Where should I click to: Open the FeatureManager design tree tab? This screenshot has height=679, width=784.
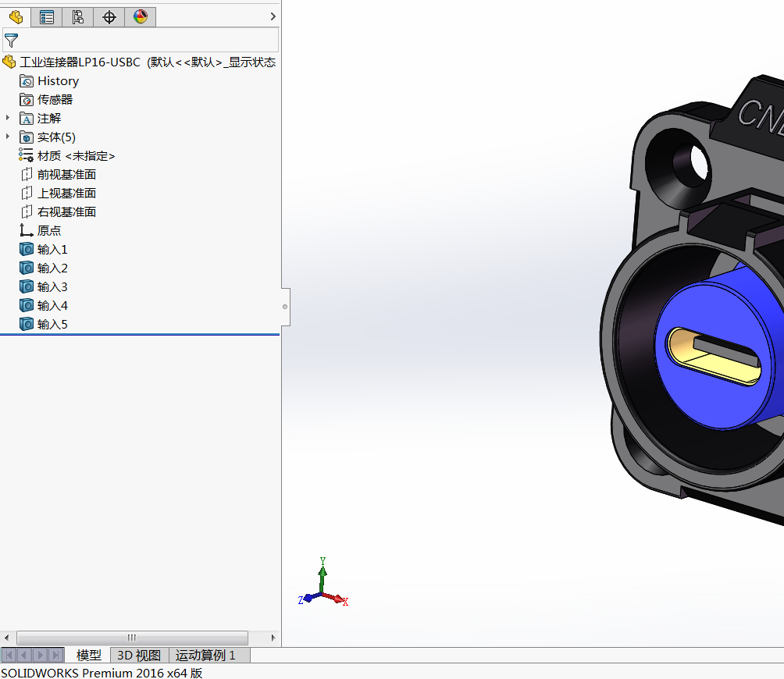pos(16,17)
